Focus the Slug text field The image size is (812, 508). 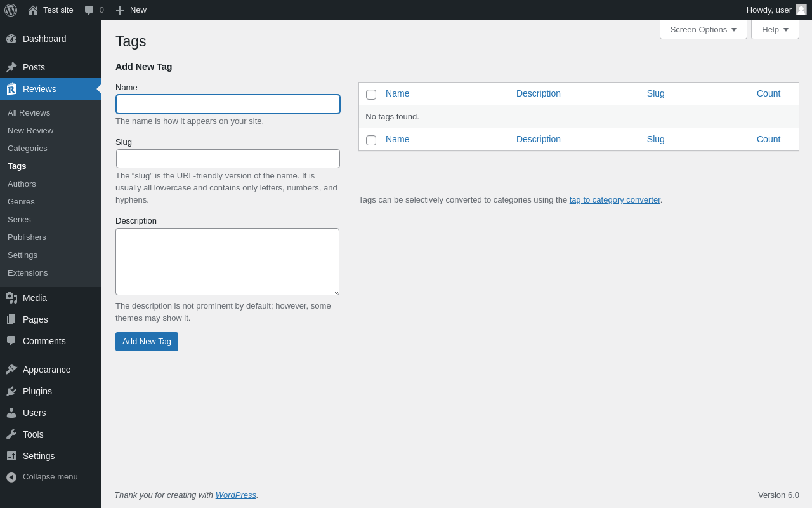click(228, 159)
